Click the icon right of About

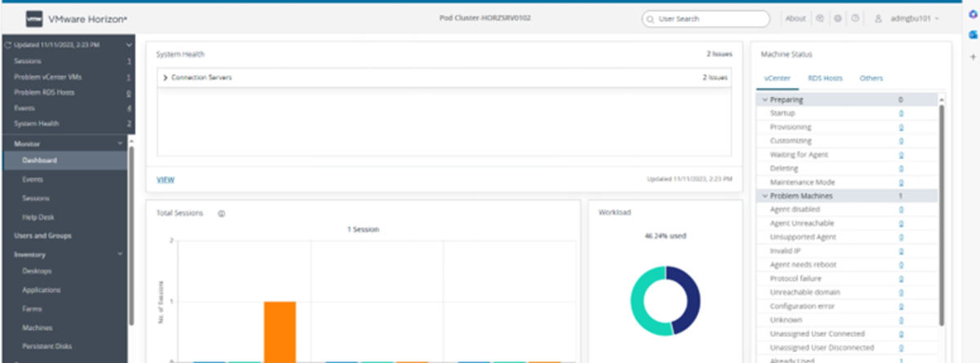click(x=820, y=19)
